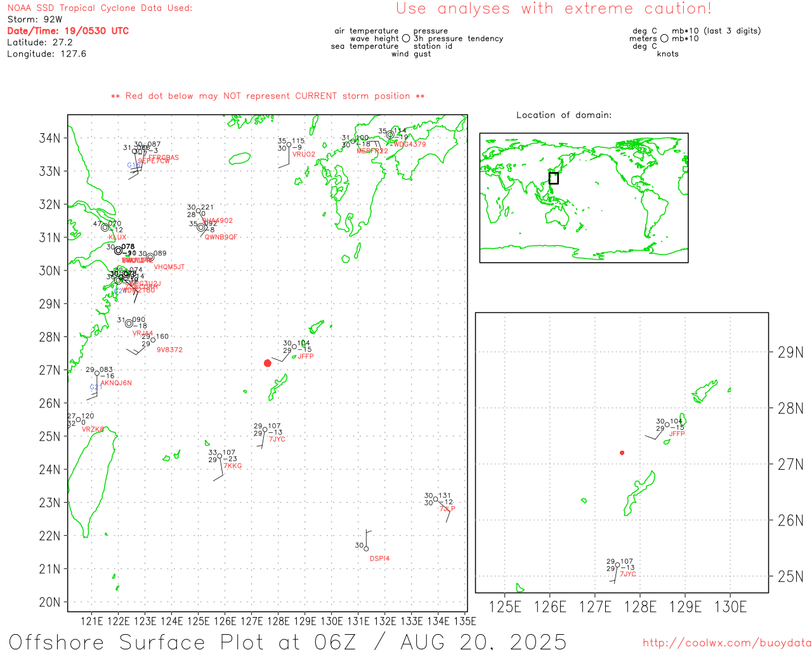The width and height of the screenshot is (812, 650).
Task: Click the 126E label on zoomed inset axis
Action: pos(550,607)
